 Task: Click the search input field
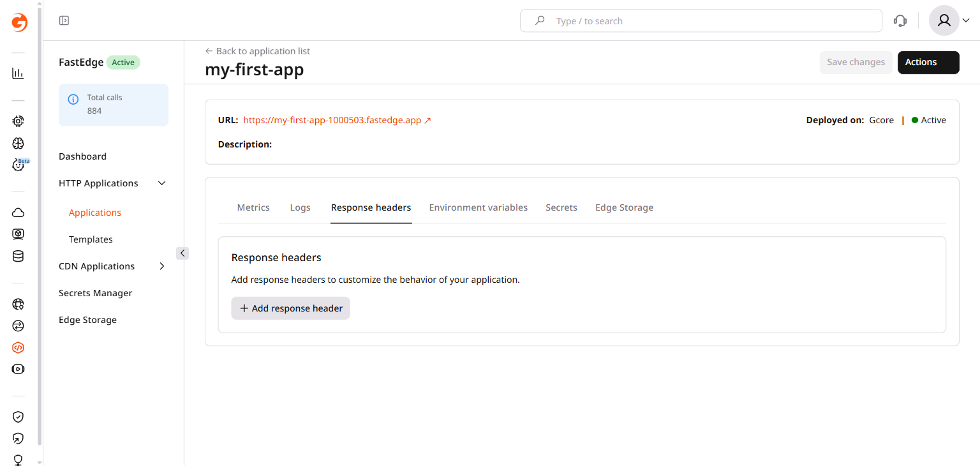pos(701,20)
